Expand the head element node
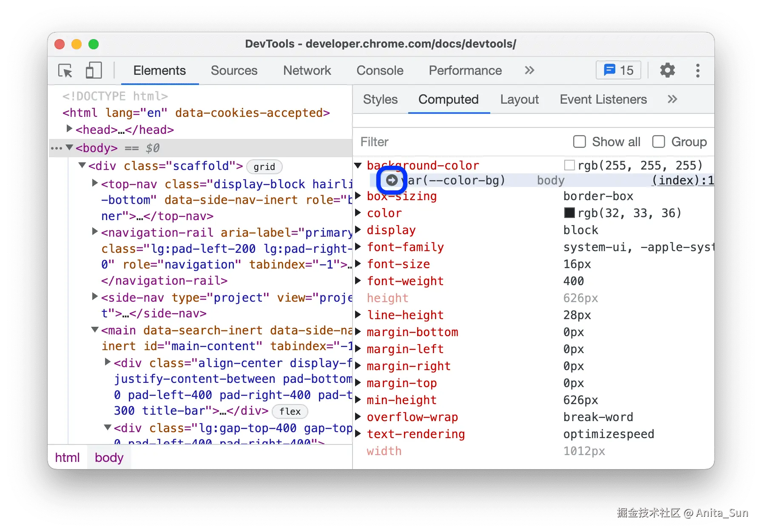This screenshot has height=532, width=762. pos(69,129)
